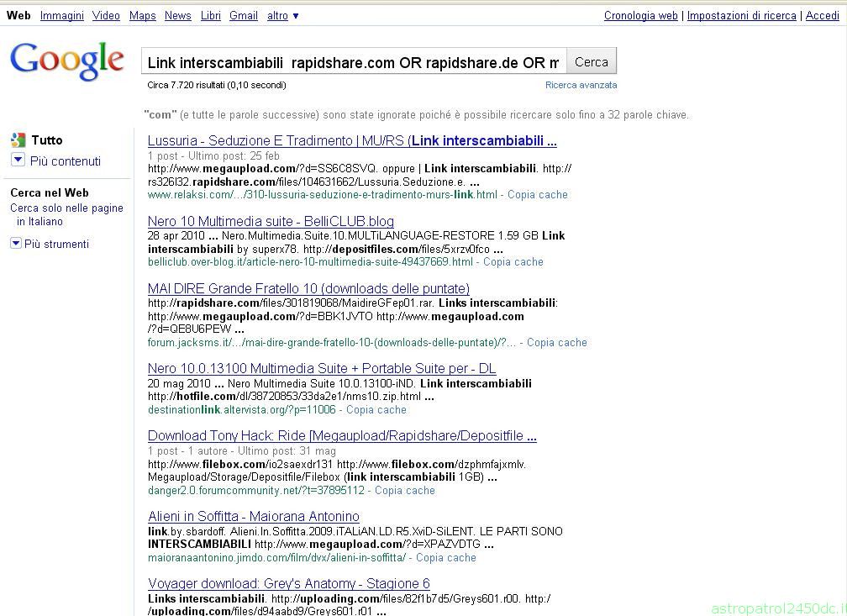Open Libri in top navigation
This screenshot has width=847, height=616.
click(x=211, y=16)
